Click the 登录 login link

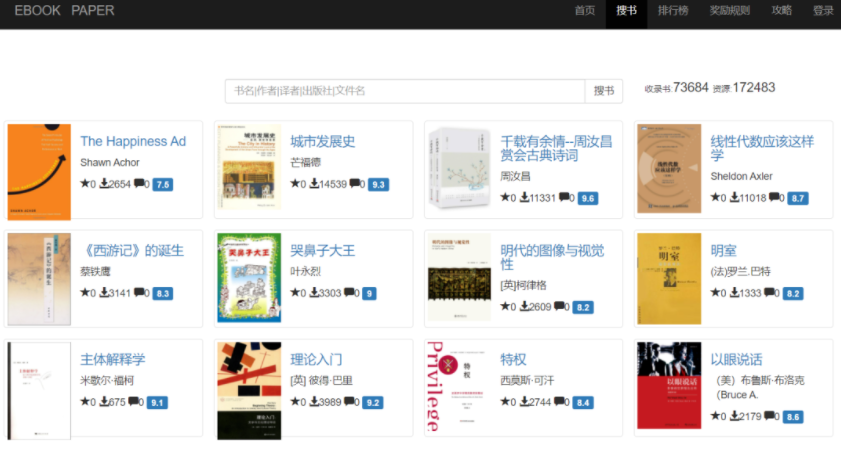tap(823, 11)
